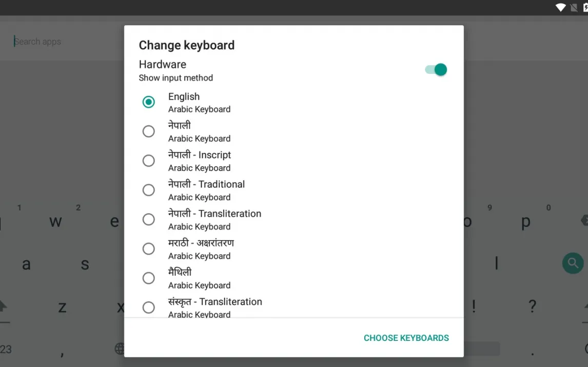Choose नेपाली - Traditional keyboard option

pyautogui.click(x=148, y=190)
